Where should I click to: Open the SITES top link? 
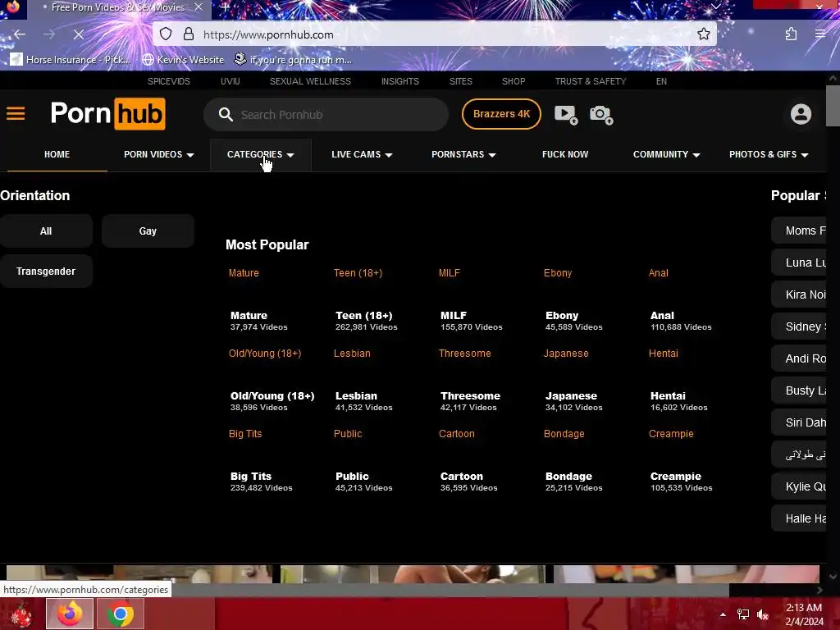(x=461, y=81)
